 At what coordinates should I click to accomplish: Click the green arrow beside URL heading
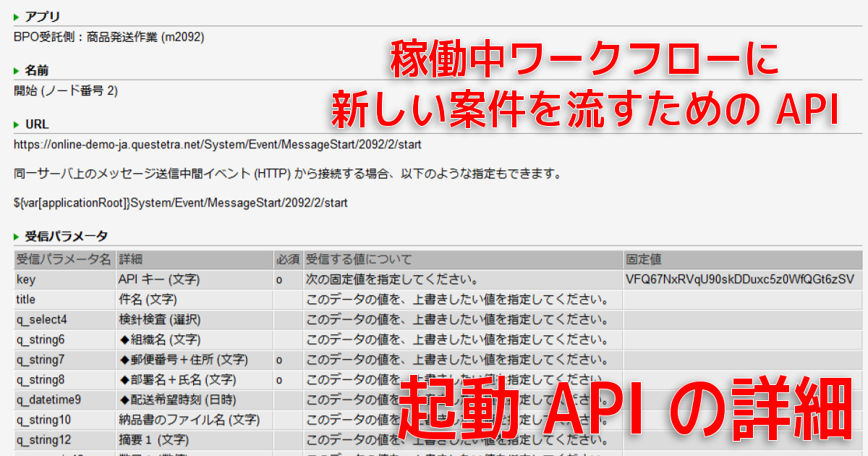pos(17,124)
